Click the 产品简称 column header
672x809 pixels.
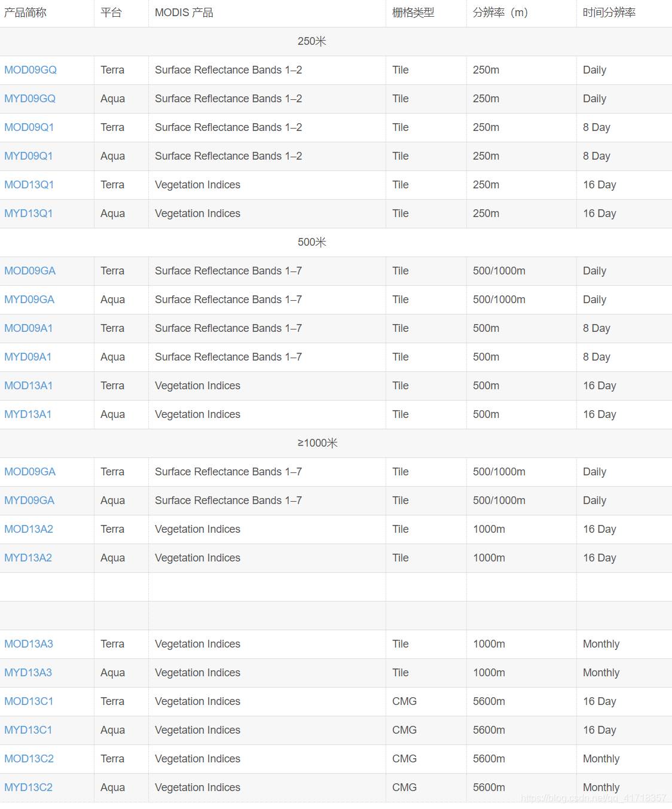(x=25, y=13)
